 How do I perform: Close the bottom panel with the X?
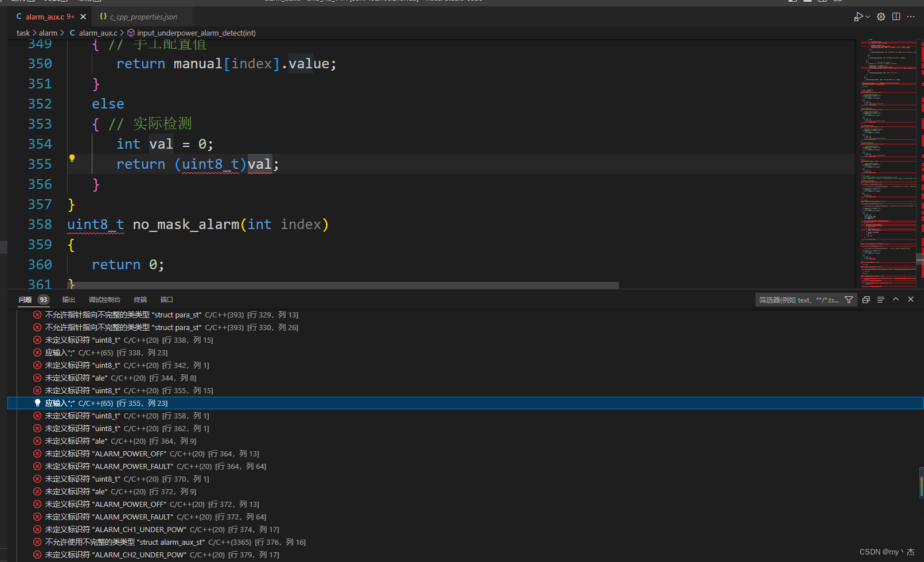tap(911, 299)
